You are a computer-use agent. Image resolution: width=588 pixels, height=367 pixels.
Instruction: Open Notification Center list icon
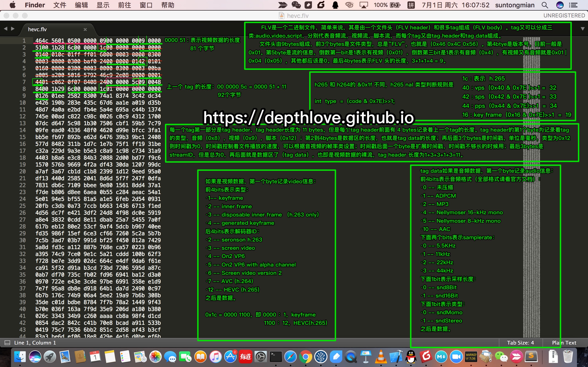point(573,5)
